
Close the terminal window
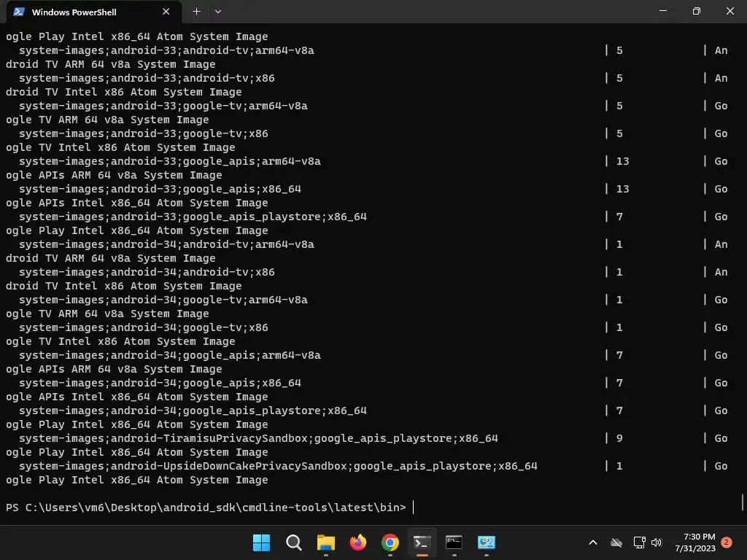coord(729,11)
